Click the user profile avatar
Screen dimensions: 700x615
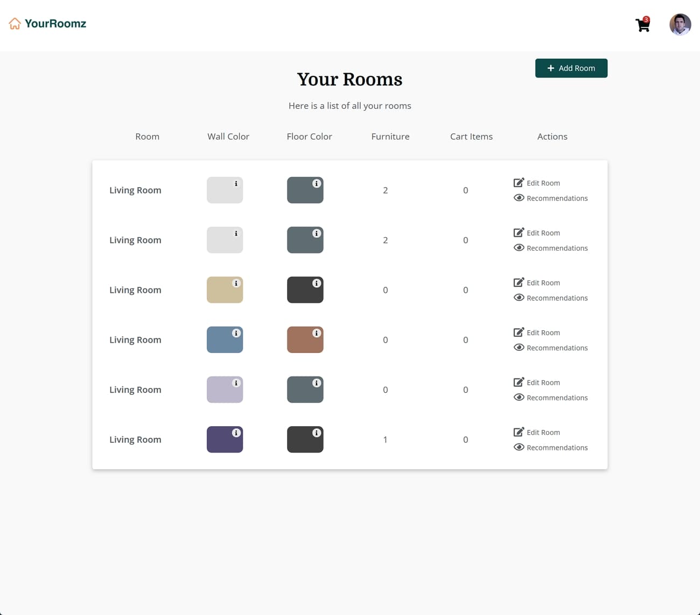680,25
